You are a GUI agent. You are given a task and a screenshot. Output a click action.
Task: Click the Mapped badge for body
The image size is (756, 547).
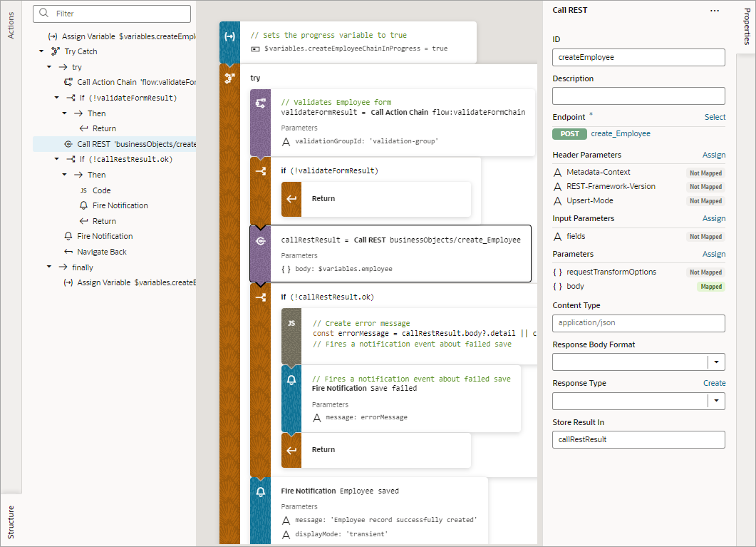(710, 287)
